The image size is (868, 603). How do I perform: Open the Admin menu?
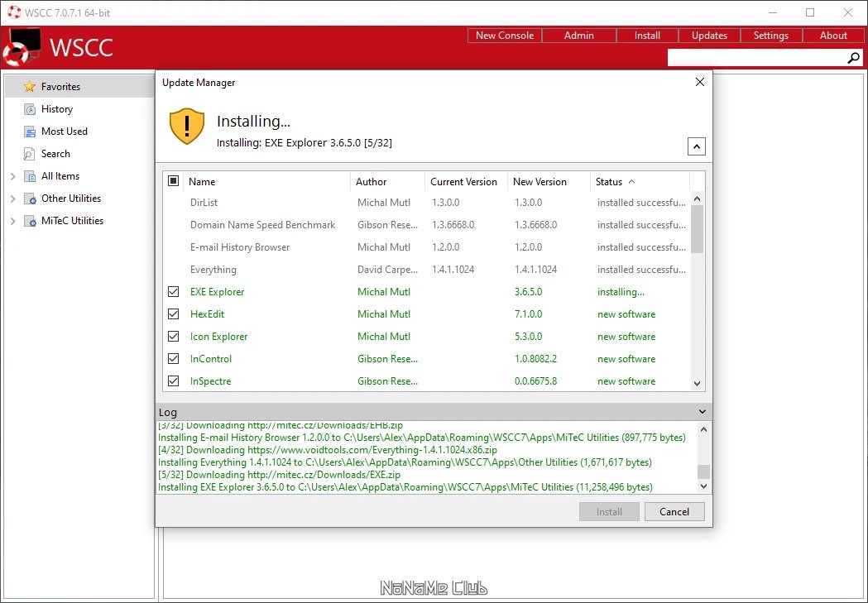click(x=579, y=36)
